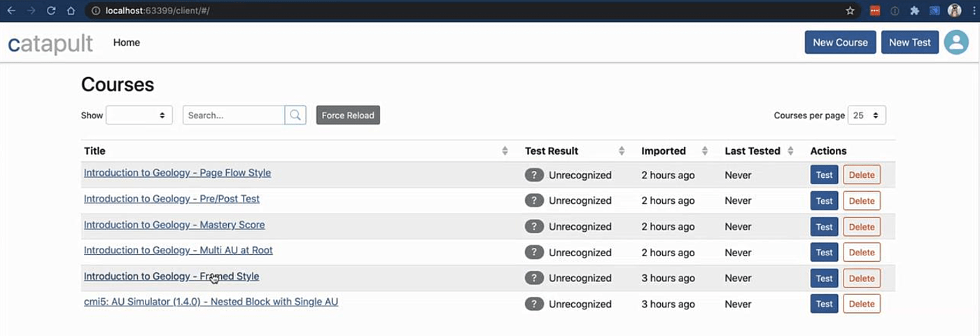Click New Course in the top bar
This screenshot has height=336, width=980.
point(840,43)
